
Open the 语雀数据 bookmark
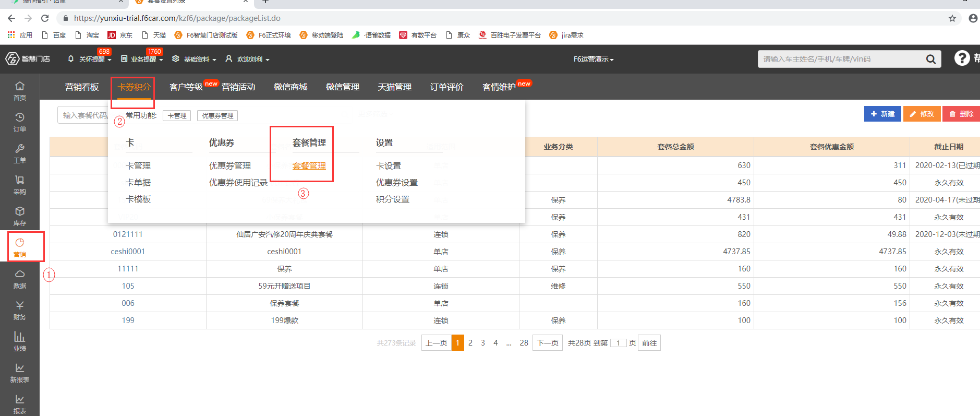371,35
